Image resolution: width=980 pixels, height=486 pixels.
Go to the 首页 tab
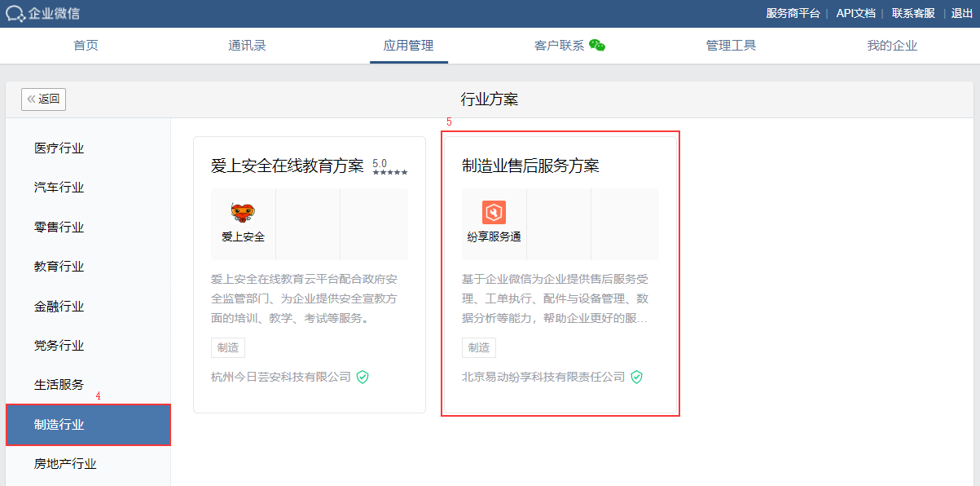click(x=86, y=46)
